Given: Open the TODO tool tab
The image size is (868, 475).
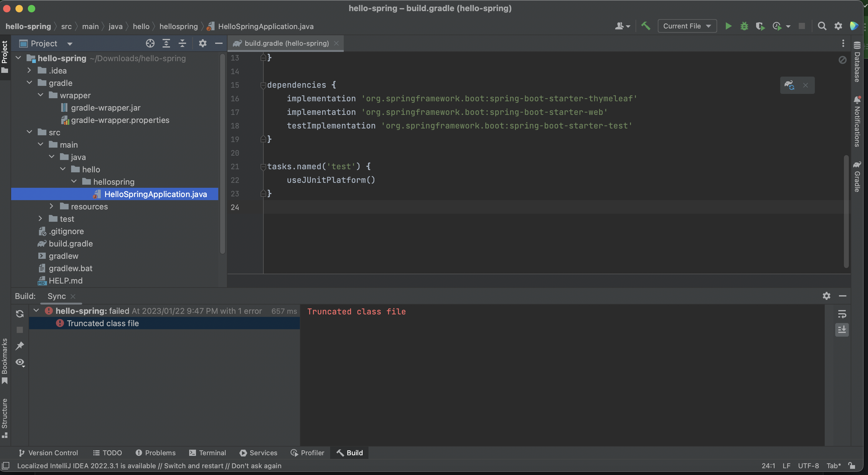Looking at the screenshot, I should [108, 453].
